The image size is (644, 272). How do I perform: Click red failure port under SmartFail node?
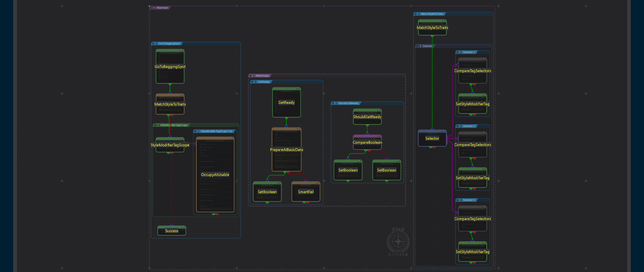(307, 202)
